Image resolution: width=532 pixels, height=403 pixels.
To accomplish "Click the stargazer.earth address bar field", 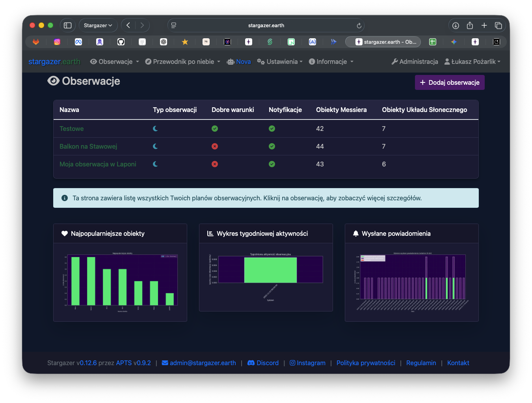I will 266,26.
